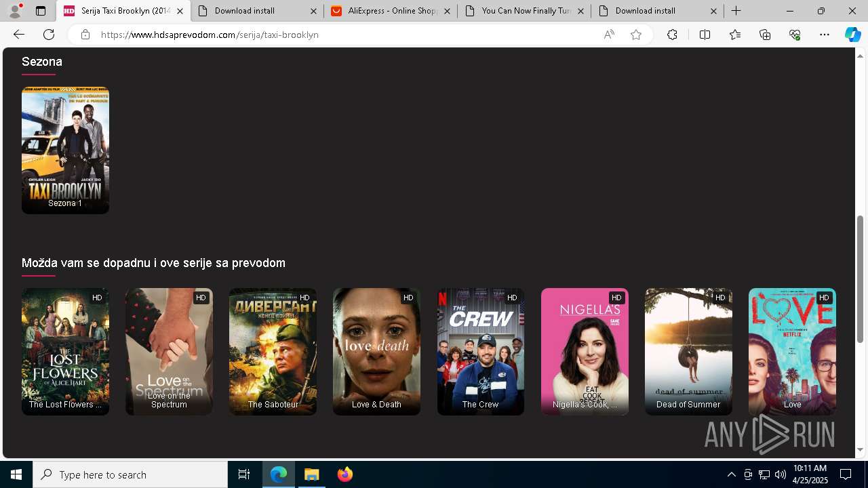Switch to first Download install tab
868x488 pixels.
[256, 11]
